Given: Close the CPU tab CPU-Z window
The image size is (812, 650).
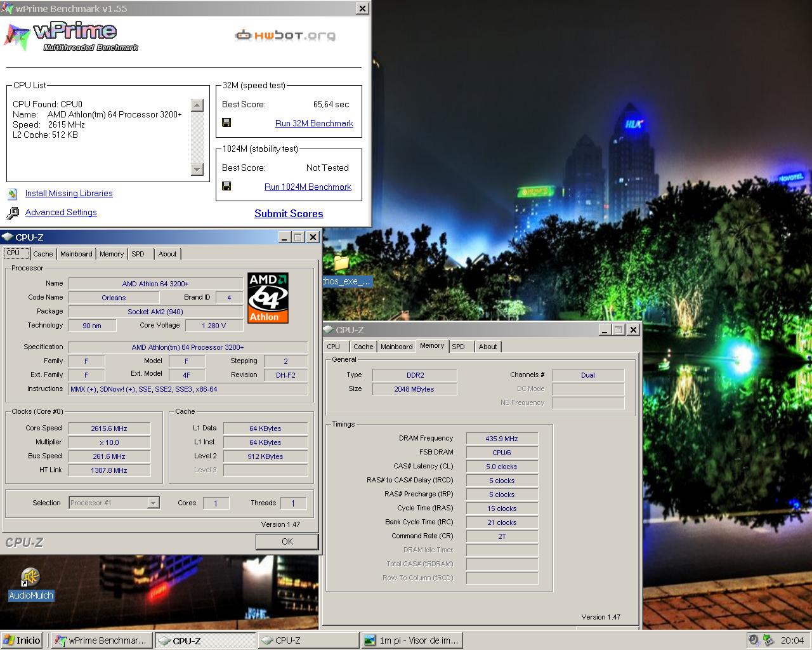Looking at the screenshot, I should [313, 237].
